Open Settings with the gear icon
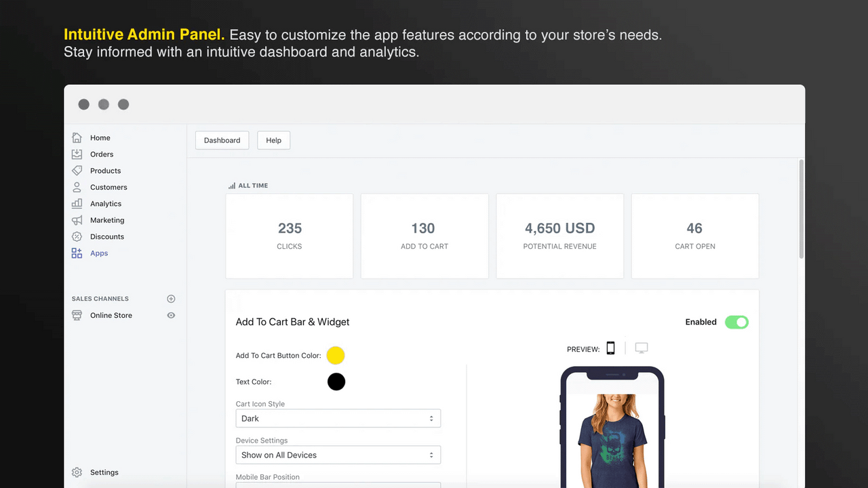 [x=78, y=472]
